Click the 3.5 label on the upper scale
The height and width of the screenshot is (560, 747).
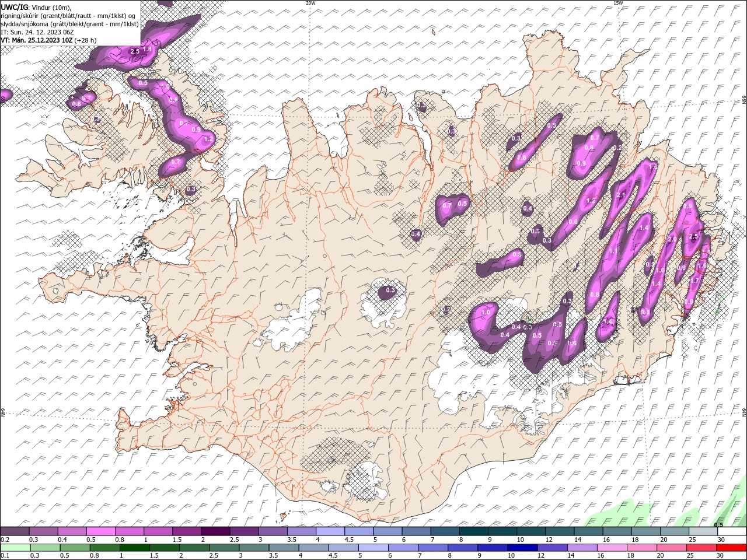pos(291,540)
